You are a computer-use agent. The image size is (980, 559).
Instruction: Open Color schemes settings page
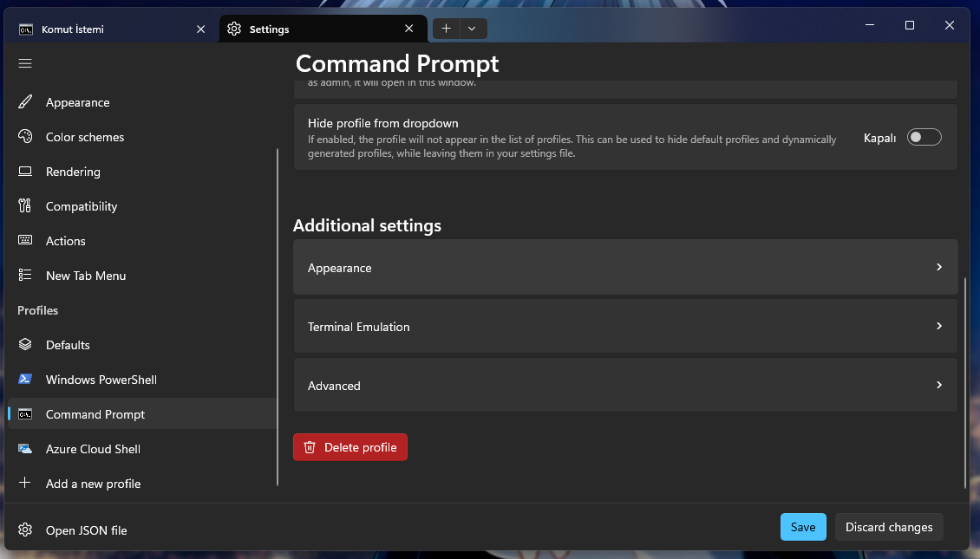click(142, 137)
